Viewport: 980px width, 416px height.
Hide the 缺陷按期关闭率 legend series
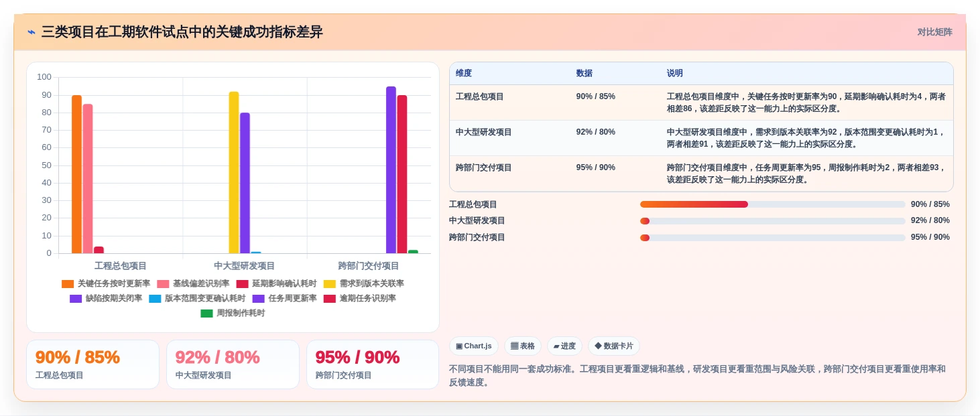click(105, 299)
